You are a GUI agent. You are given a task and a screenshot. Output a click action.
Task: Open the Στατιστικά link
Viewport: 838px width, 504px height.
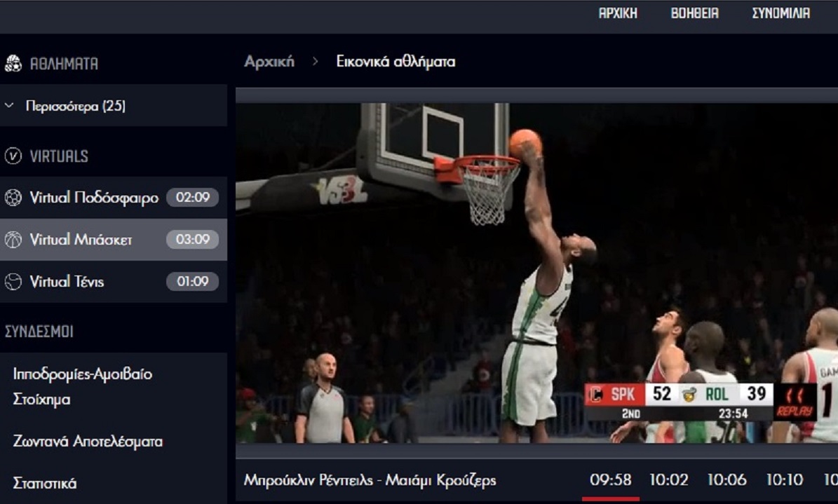click(x=45, y=484)
